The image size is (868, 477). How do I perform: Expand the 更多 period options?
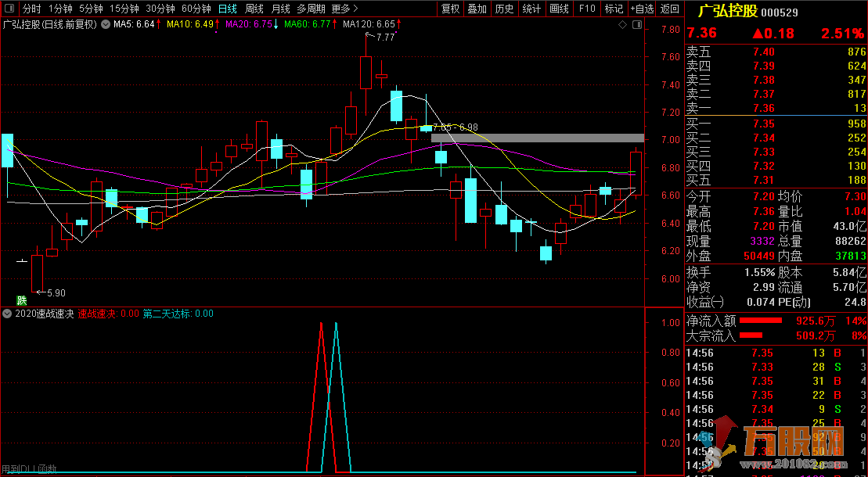[345, 9]
